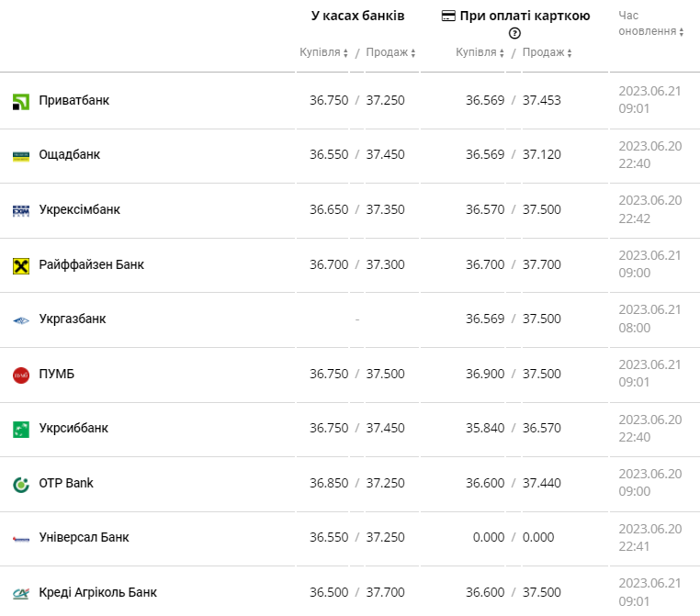Click the При оплаті карткою header text
The image size is (700, 616).
tap(525, 16)
